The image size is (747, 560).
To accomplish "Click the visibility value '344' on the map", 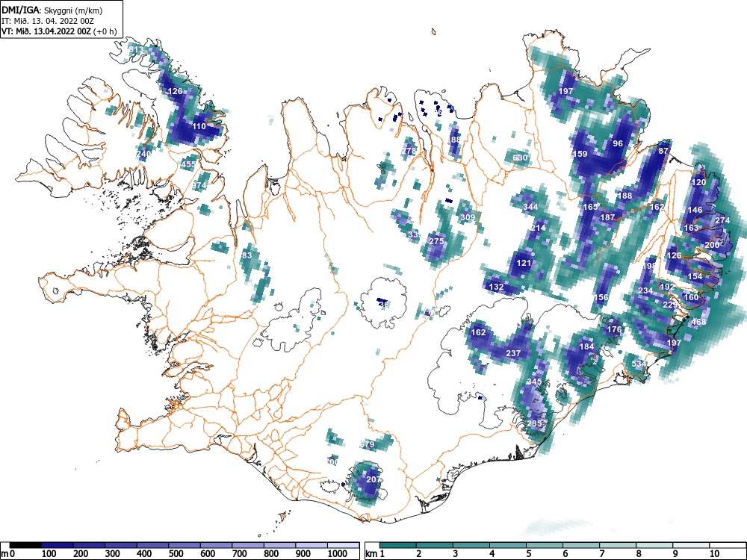I will (530, 207).
